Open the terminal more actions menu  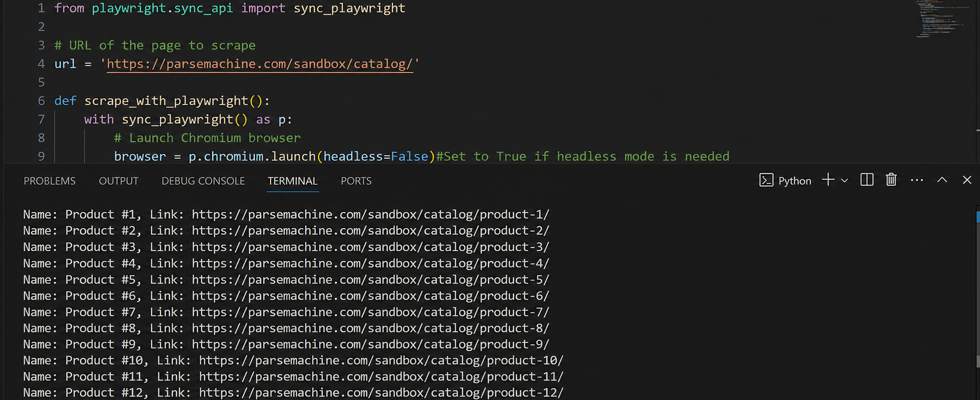click(x=917, y=180)
